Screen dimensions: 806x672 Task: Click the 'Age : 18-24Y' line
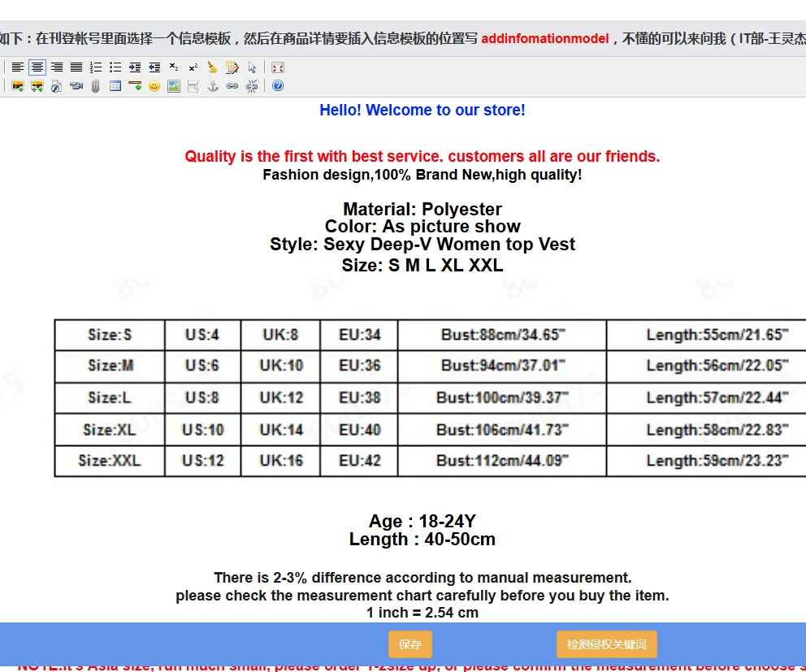[422, 522]
